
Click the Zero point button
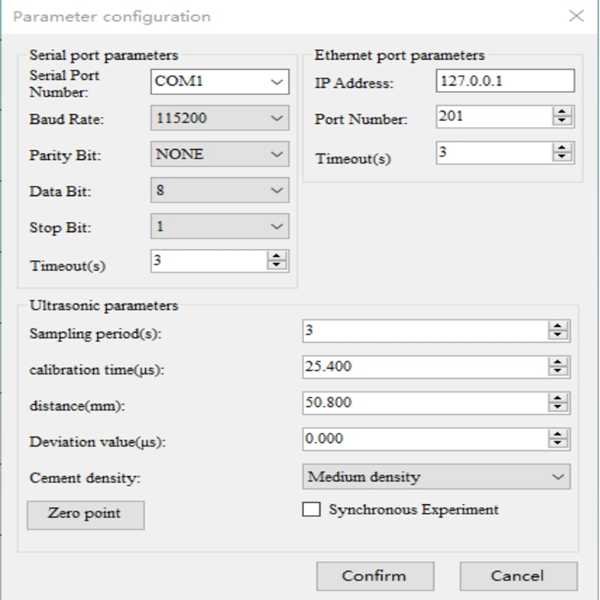tap(85, 514)
